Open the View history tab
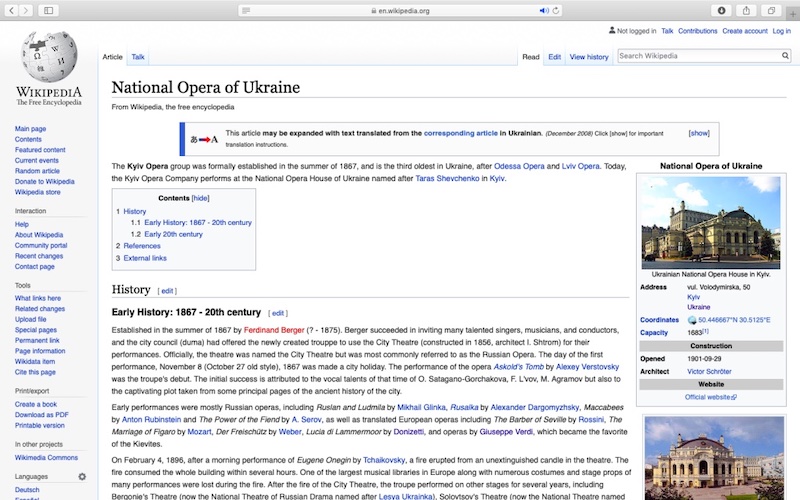This screenshot has width=800, height=500. (589, 57)
